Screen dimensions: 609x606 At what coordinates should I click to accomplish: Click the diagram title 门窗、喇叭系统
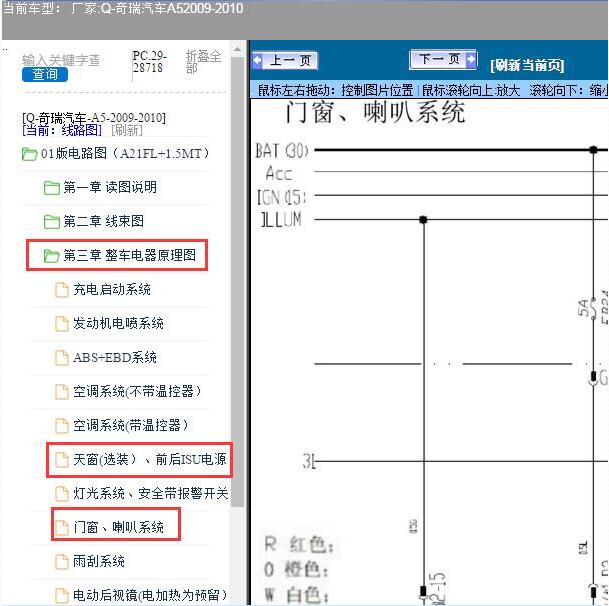(375, 113)
